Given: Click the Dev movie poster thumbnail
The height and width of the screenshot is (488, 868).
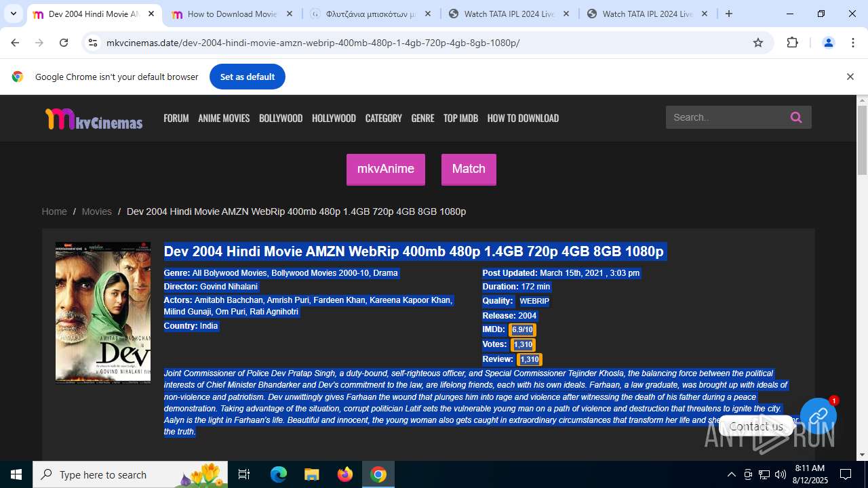Looking at the screenshot, I should click(103, 312).
